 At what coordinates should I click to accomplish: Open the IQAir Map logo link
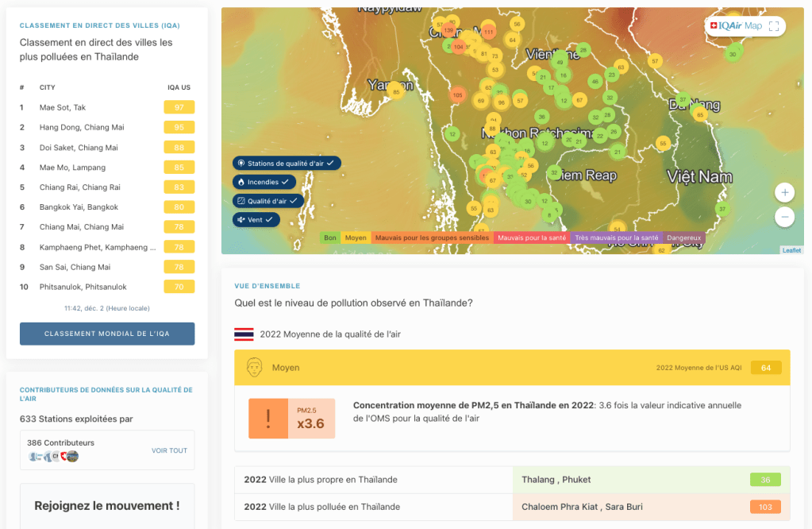pyautogui.click(x=735, y=26)
